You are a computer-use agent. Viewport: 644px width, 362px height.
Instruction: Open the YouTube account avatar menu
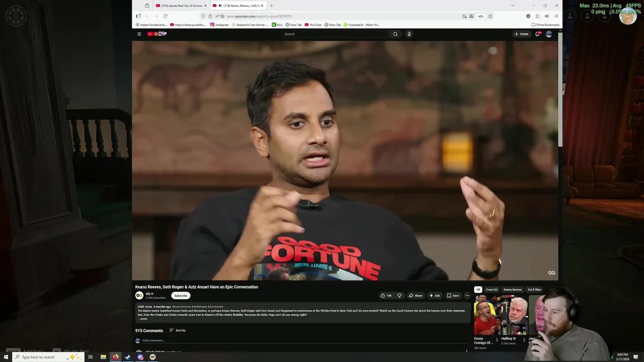[549, 34]
